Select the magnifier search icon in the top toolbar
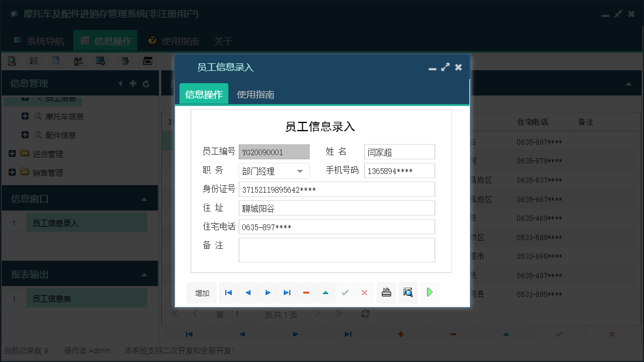The height and width of the screenshot is (362, 644). pyautogui.click(x=12, y=60)
